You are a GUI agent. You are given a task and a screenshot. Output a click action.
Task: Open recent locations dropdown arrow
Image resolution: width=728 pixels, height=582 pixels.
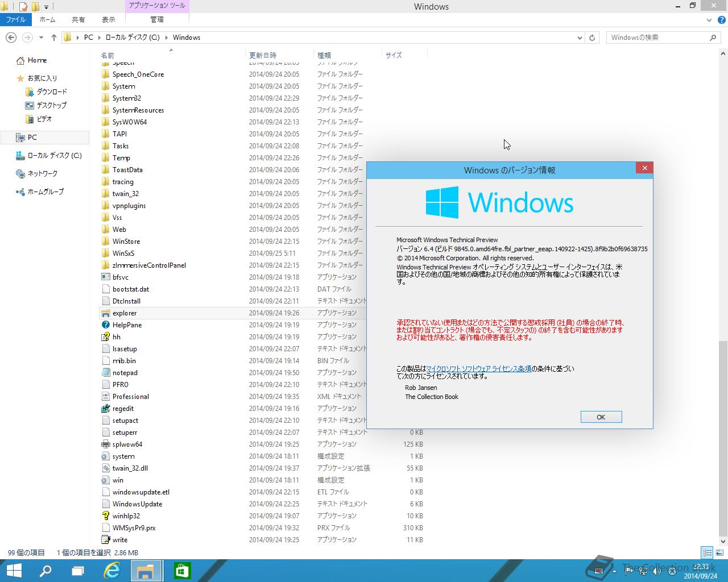[41, 38]
